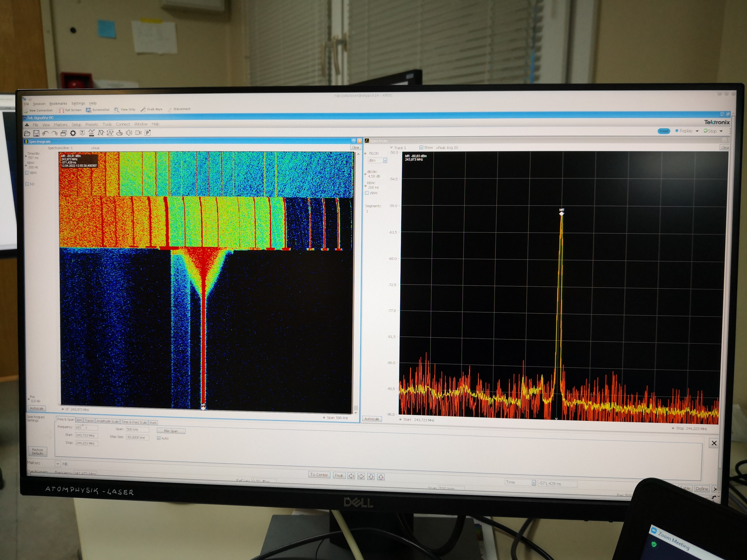Expand the Trace 1 selector arrow

pyautogui.click(x=391, y=148)
